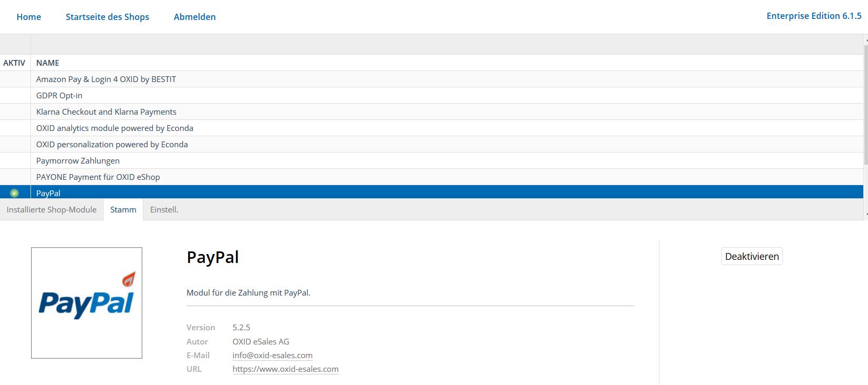Select the GDPR Opt-in module row
Screen dimensions: 868x385
431,95
